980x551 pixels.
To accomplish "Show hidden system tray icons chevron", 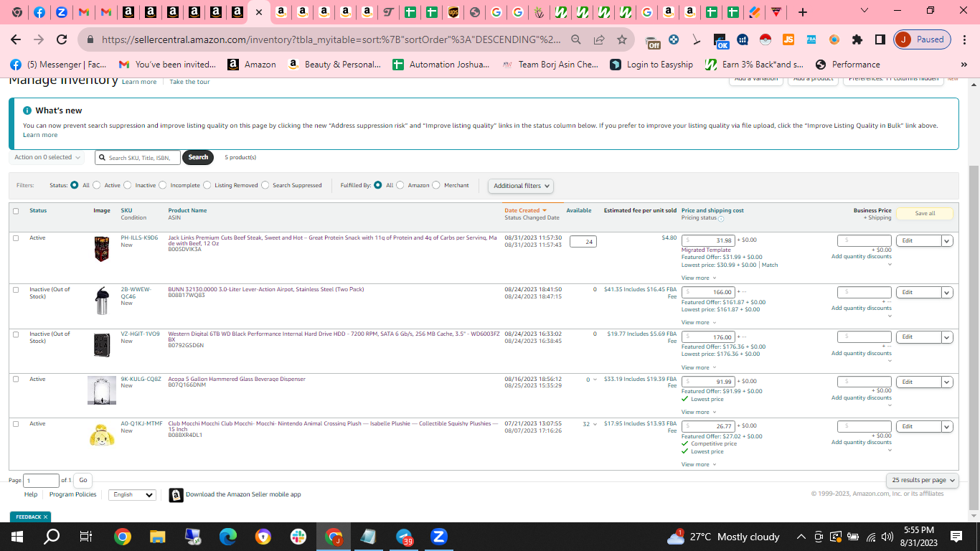I will pyautogui.click(x=801, y=537).
